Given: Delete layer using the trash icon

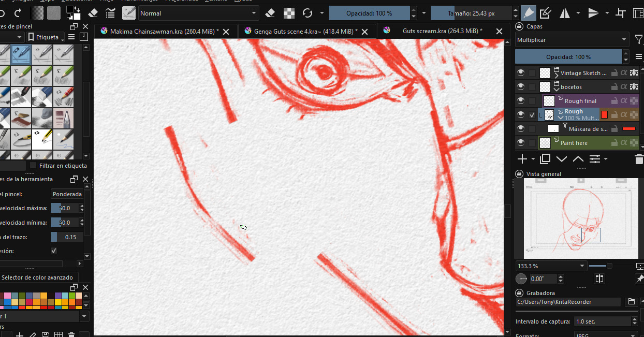Looking at the screenshot, I should 639,159.
